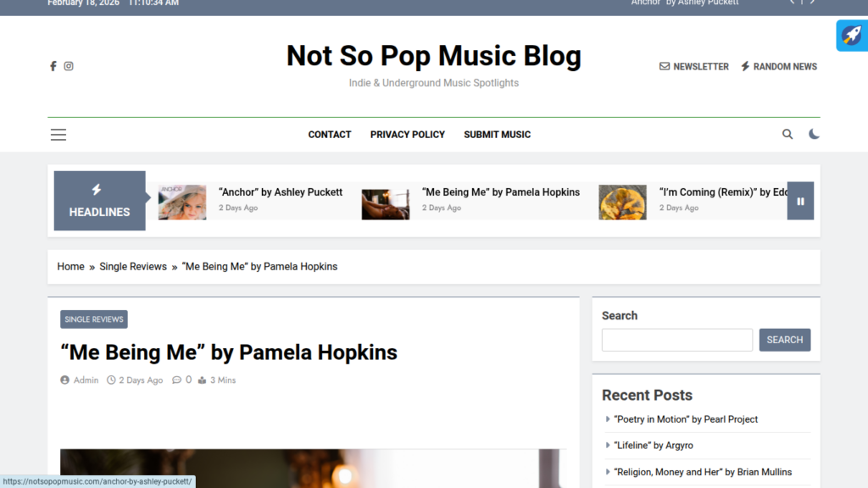This screenshot has width=868, height=488.
Task: Open the hamburger menu
Action: click(x=58, y=135)
